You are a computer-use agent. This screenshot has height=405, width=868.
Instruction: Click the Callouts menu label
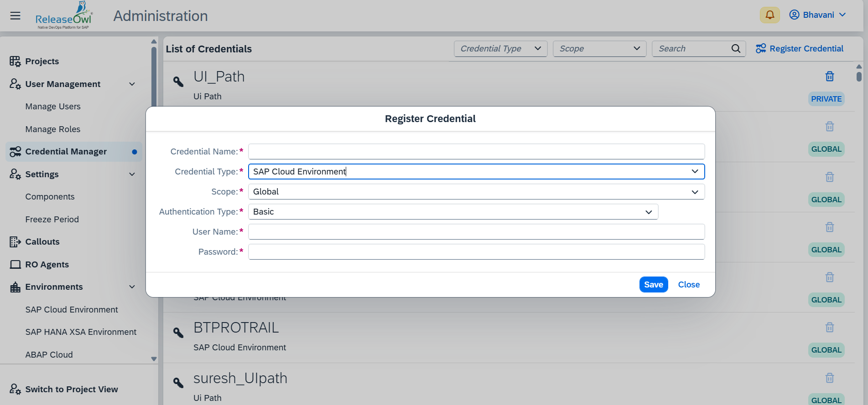click(x=42, y=242)
